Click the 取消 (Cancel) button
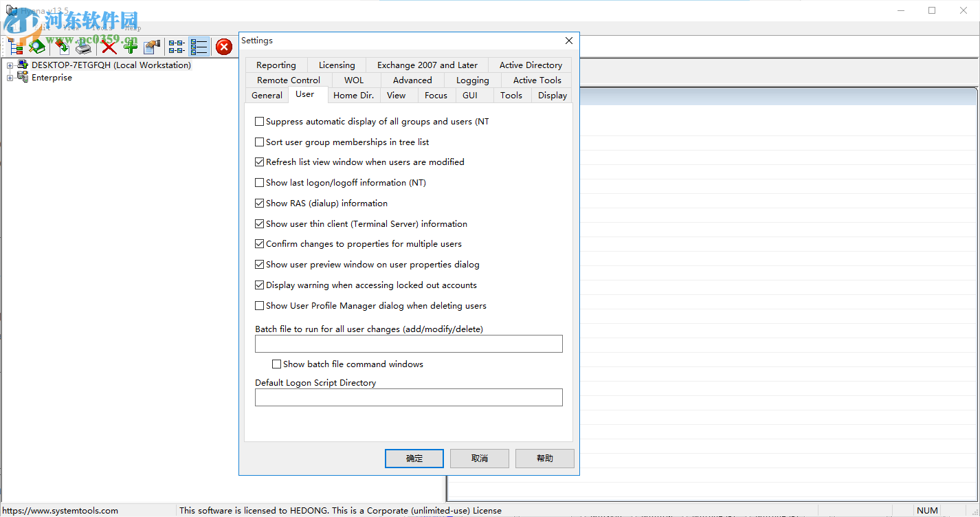This screenshot has width=980, height=517. [480, 459]
